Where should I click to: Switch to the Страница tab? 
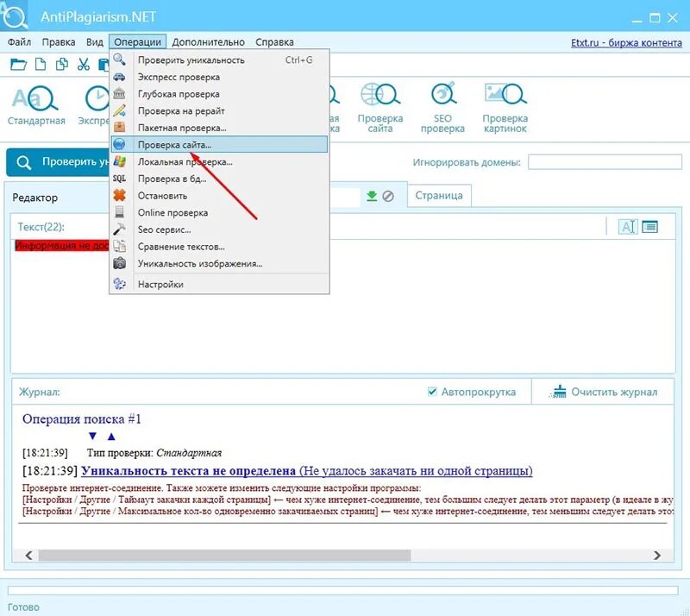tap(439, 196)
